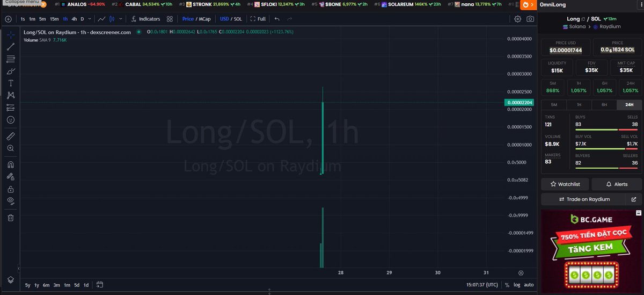Toggle stay in drawing mode
The width and height of the screenshot is (644, 295).
click(x=11, y=176)
